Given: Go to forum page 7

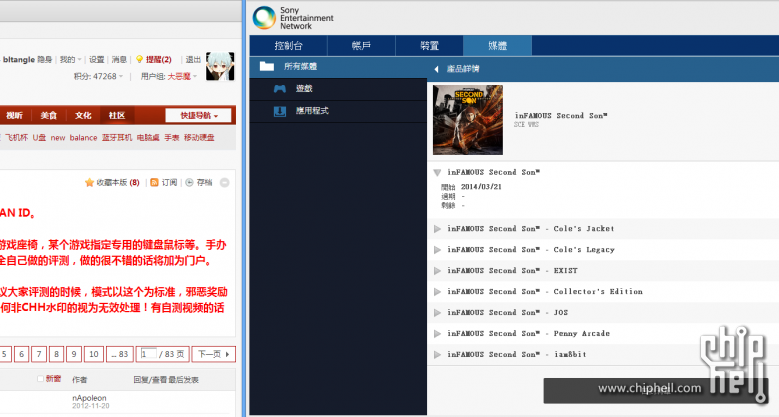Looking at the screenshot, I should coord(39,354).
